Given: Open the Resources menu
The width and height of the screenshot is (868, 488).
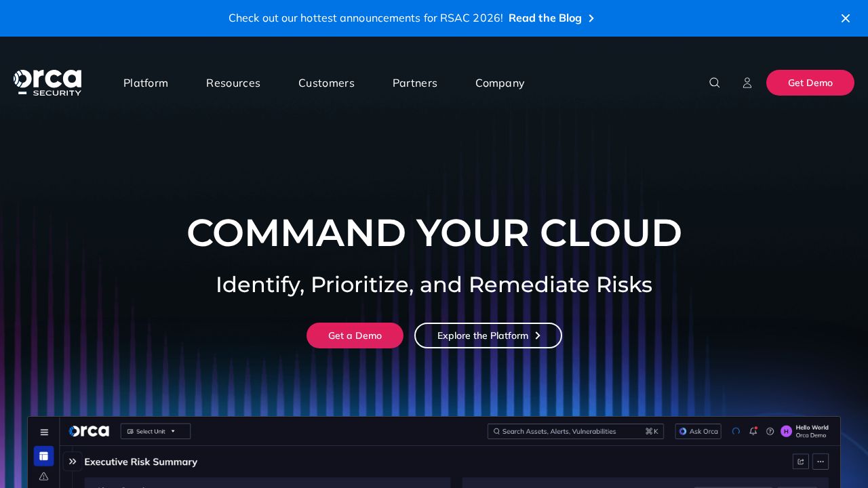Looking at the screenshot, I should coord(233,83).
